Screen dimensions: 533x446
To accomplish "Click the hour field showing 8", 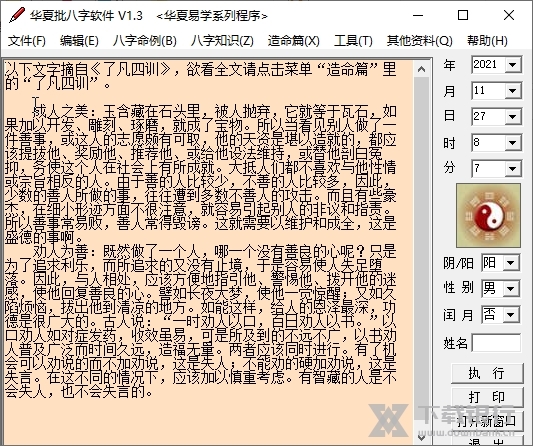I will 488,142.
